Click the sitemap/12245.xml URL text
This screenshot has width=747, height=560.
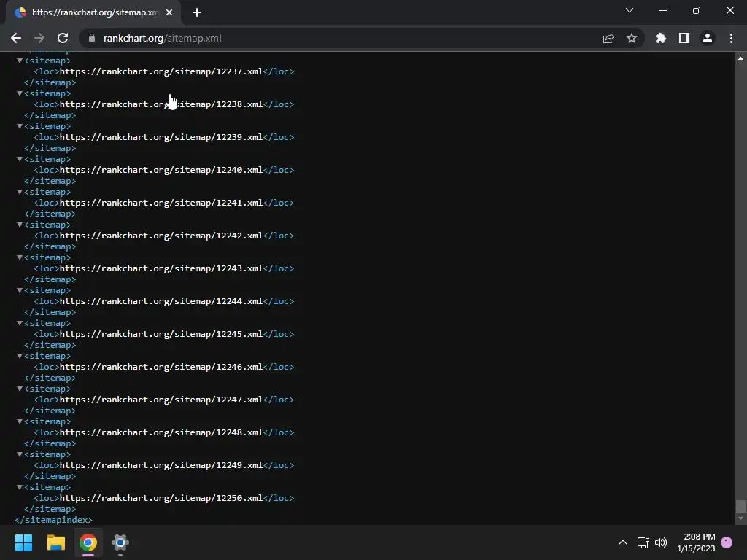tap(161, 334)
